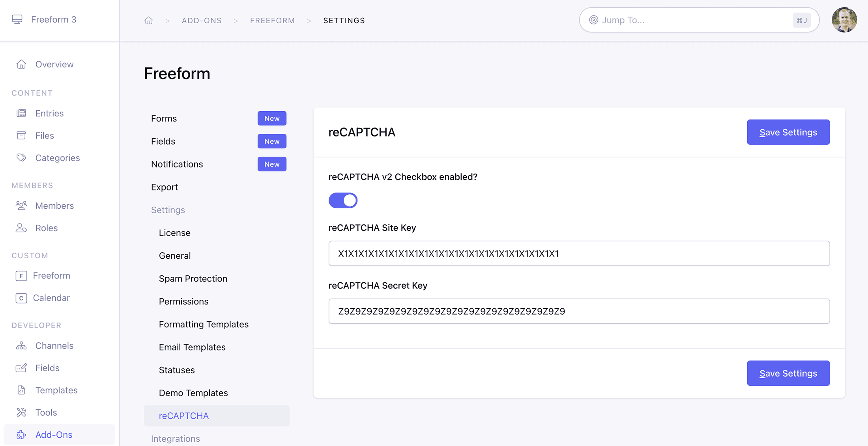The image size is (868, 446).
Task: Open the ADD-ONS breadcrumb link
Action: [x=202, y=21]
